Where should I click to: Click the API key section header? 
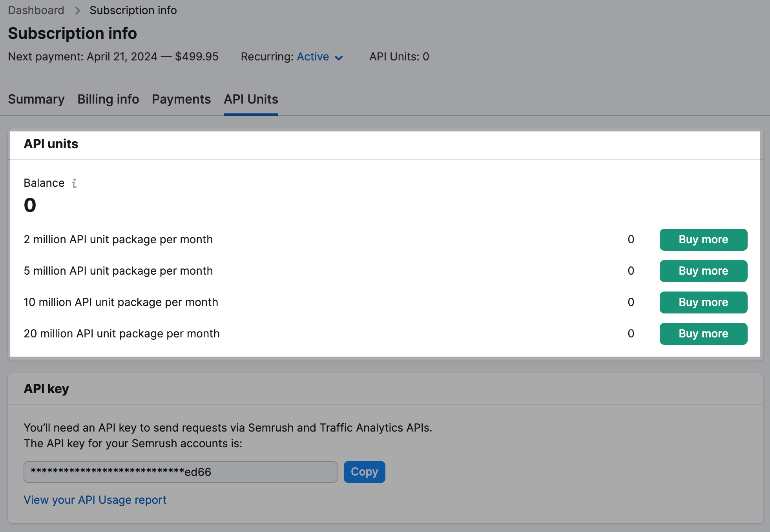coord(46,388)
